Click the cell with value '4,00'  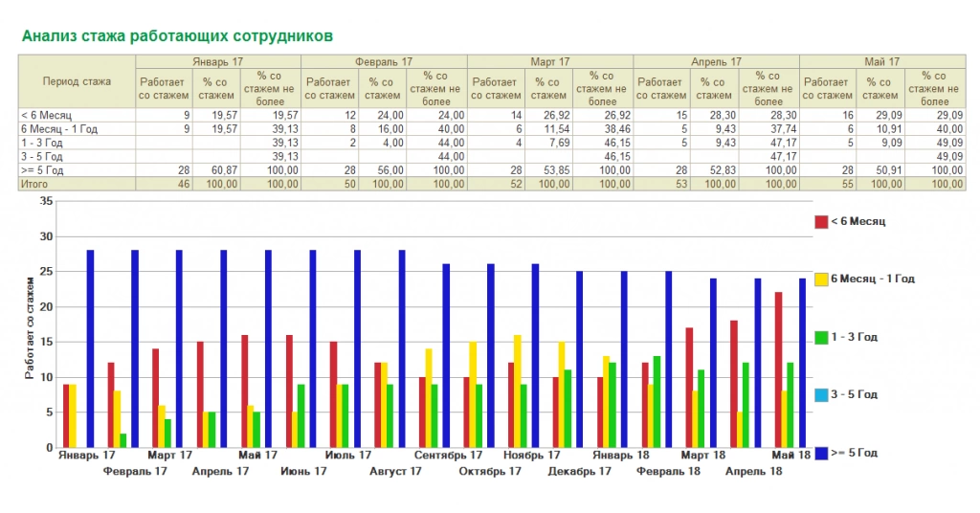pyautogui.click(x=383, y=143)
